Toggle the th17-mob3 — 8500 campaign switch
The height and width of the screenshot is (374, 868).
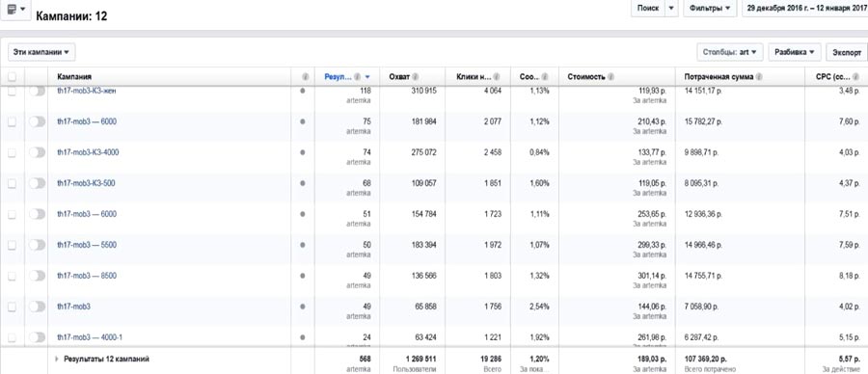37,276
